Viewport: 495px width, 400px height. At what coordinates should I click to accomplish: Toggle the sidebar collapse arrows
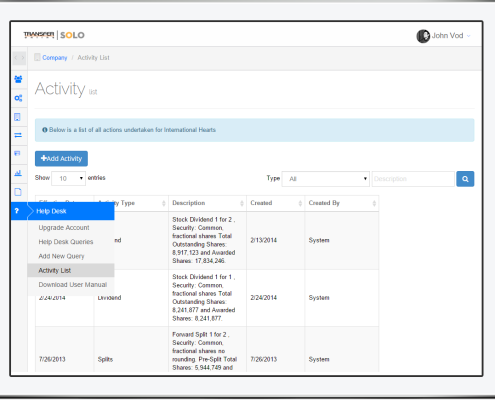click(x=19, y=58)
